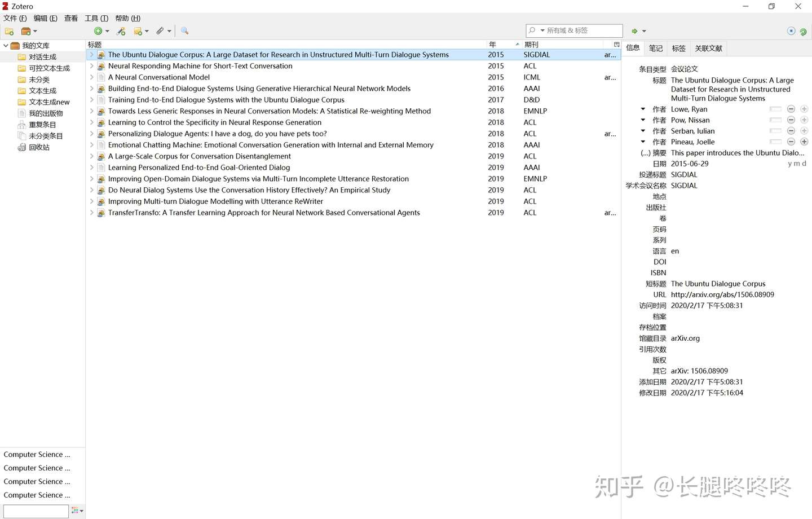Switch name mode for Pow, Nissan
Screen dimensions: 812x519
click(x=776, y=120)
